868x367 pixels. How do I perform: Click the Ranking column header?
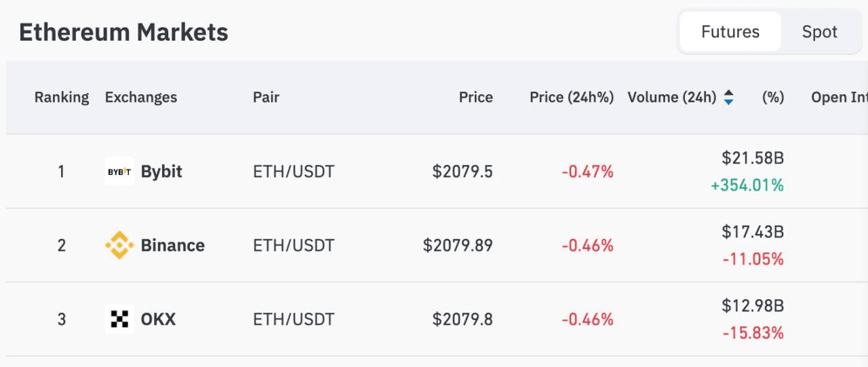coord(62,98)
